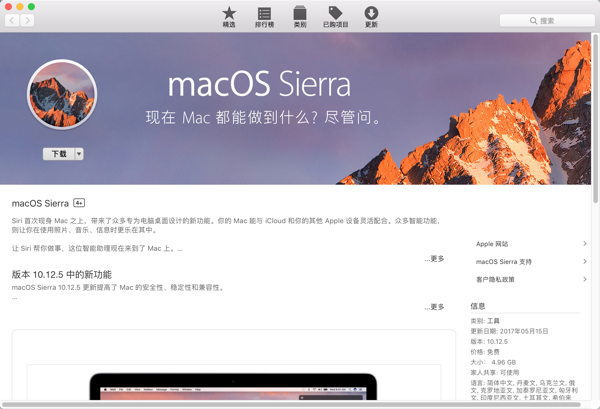Click the banner slogan 现在 Mac 都能做到什么
Image resolution: width=600 pixels, height=409 pixels.
(262, 117)
